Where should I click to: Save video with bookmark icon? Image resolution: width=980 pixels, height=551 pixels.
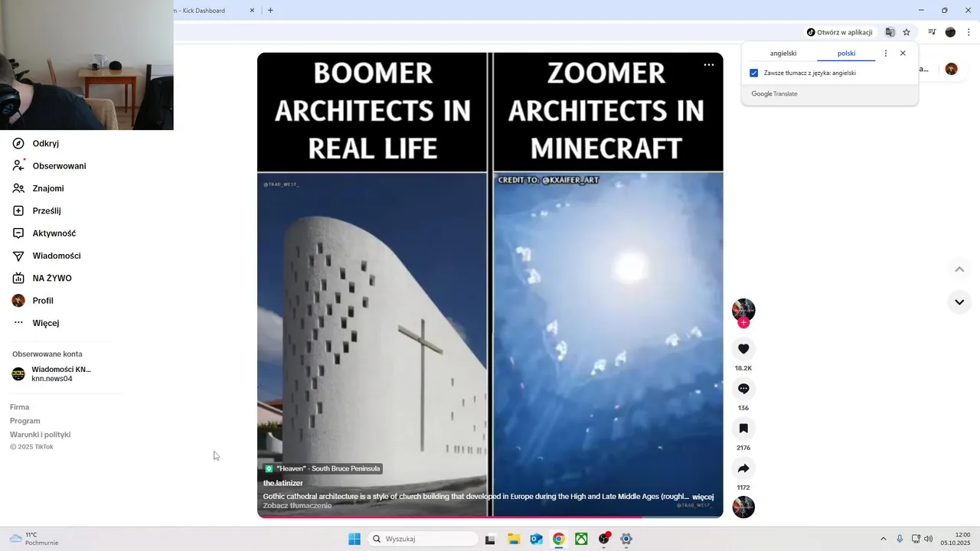(743, 429)
